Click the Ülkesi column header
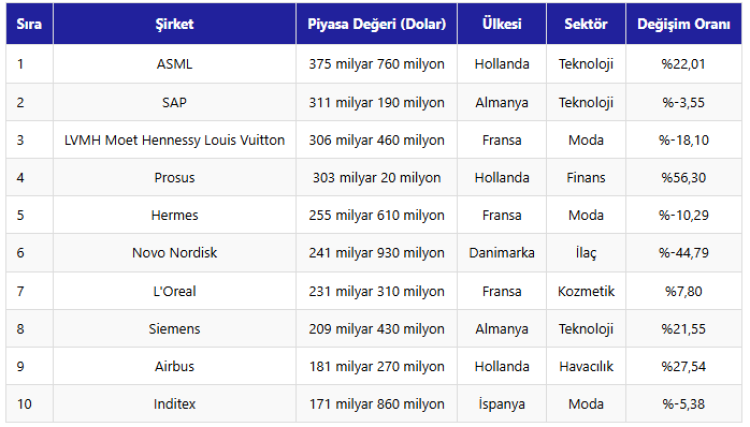Image resolution: width=750 pixels, height=427 pixels. [x=501, y=25]
